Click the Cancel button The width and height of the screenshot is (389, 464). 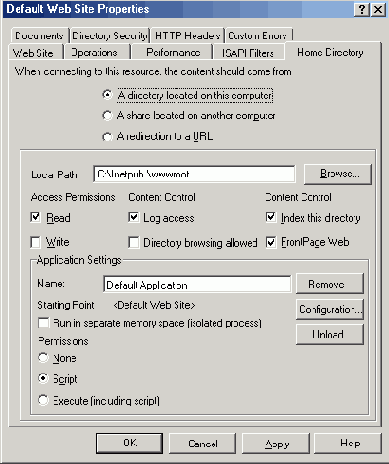click(202, 443)
